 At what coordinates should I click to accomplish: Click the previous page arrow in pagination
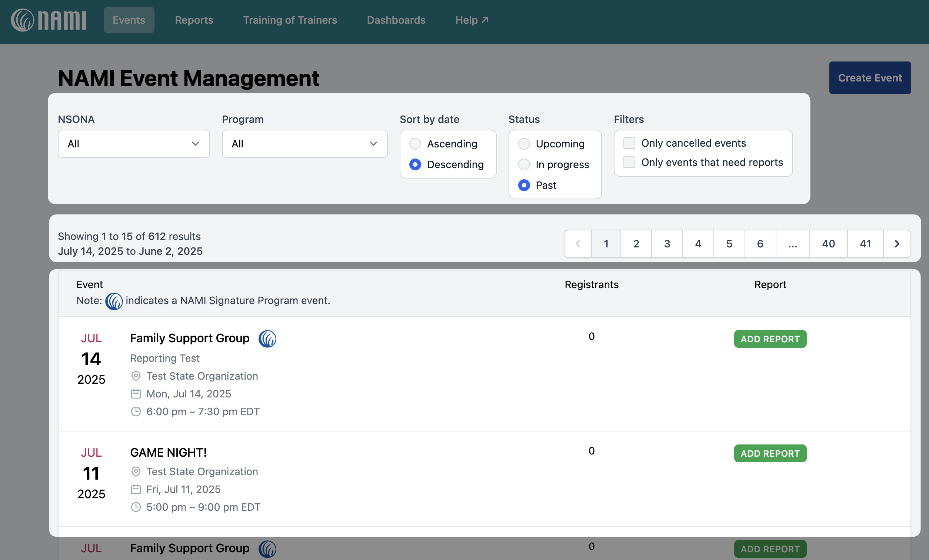(x=578, y=244)
